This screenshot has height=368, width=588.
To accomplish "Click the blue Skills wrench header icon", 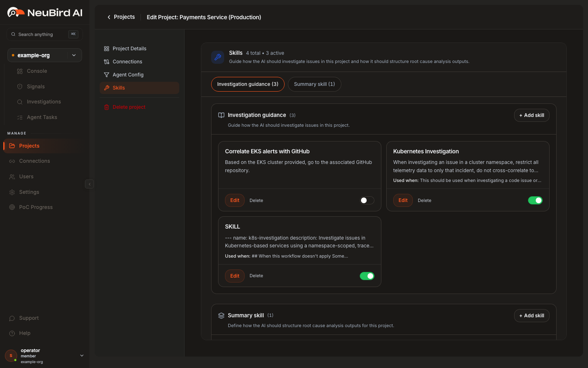I will coord(218,57).
